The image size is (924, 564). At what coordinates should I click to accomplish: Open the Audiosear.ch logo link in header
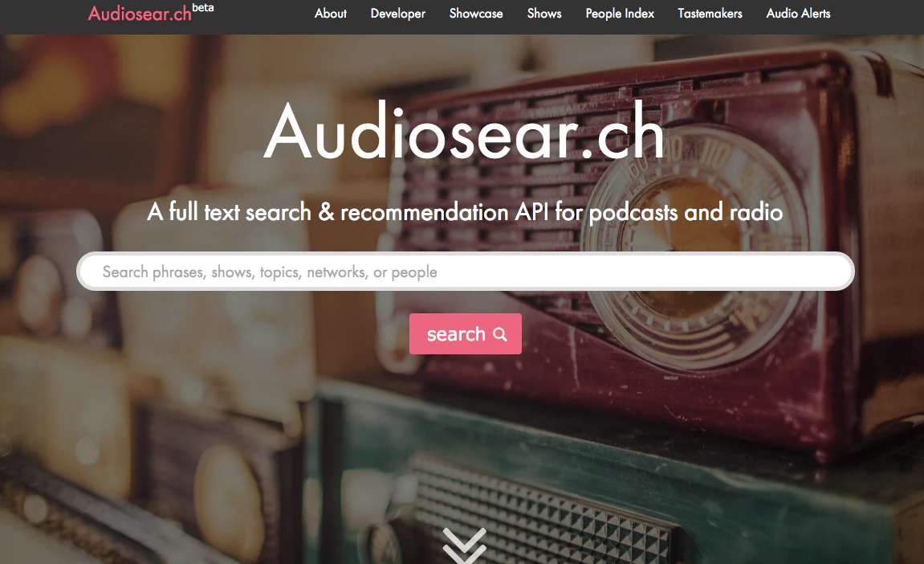click(x=140, y=14)
